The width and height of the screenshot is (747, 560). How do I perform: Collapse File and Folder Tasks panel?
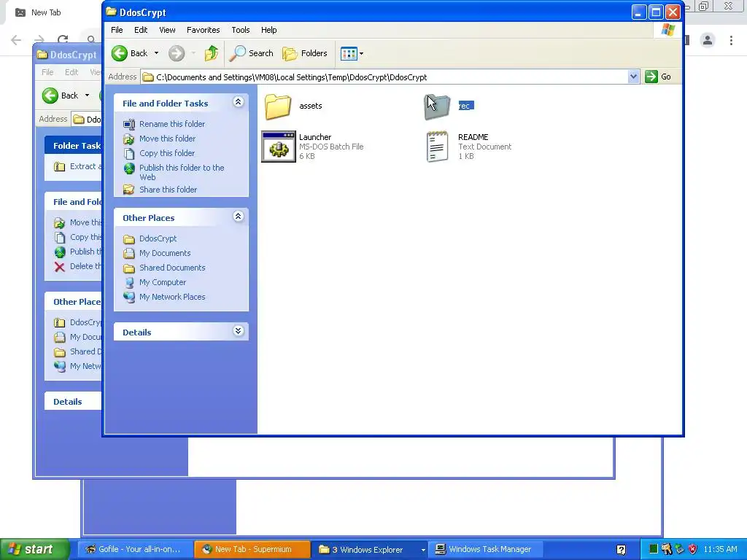coord(239,102)
